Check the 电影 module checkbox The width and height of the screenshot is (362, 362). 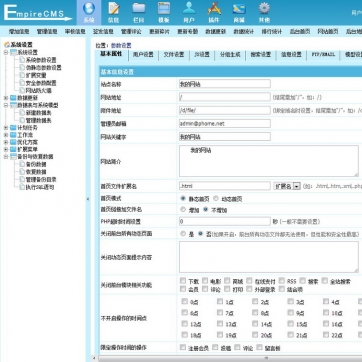coord(205,280)
